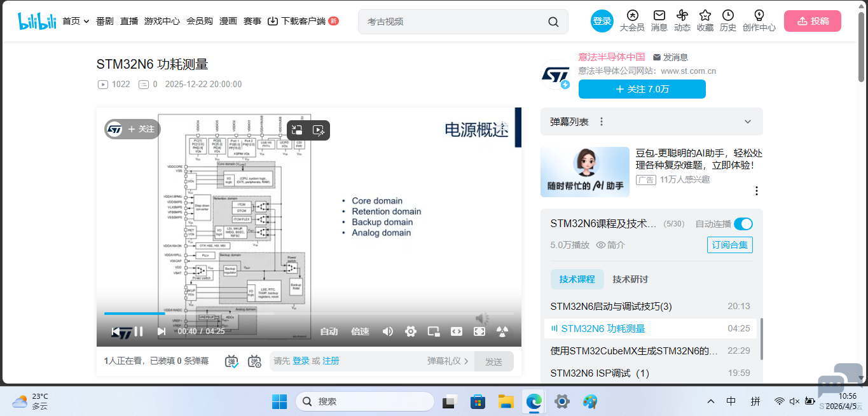Go to the previous video
The width and height of the screenshot is (868, 416).
[116, 331]
